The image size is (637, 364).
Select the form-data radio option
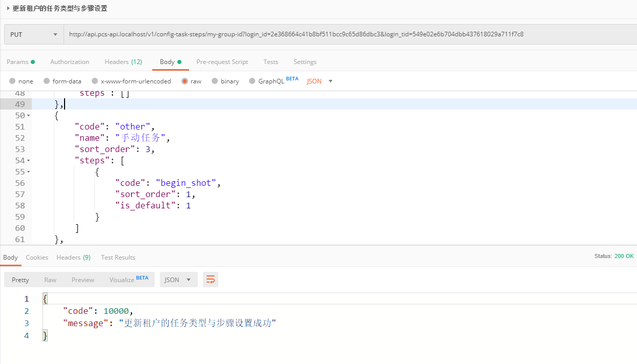(47, 81)
